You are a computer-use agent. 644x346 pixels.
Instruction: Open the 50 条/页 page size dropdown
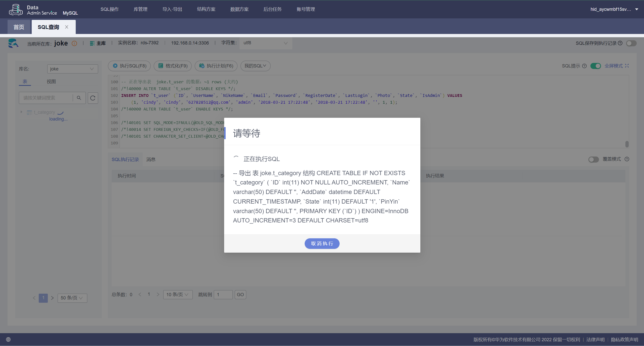[72, 298]
